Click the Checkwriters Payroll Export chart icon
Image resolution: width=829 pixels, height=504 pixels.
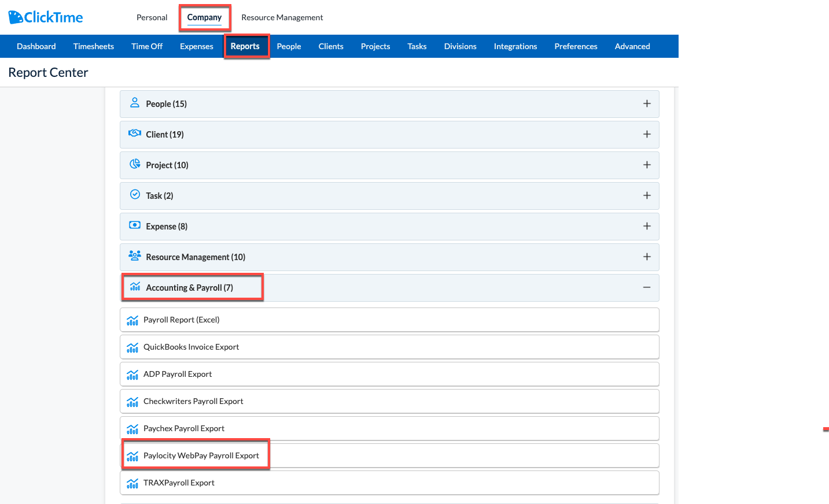coord(132,402)
